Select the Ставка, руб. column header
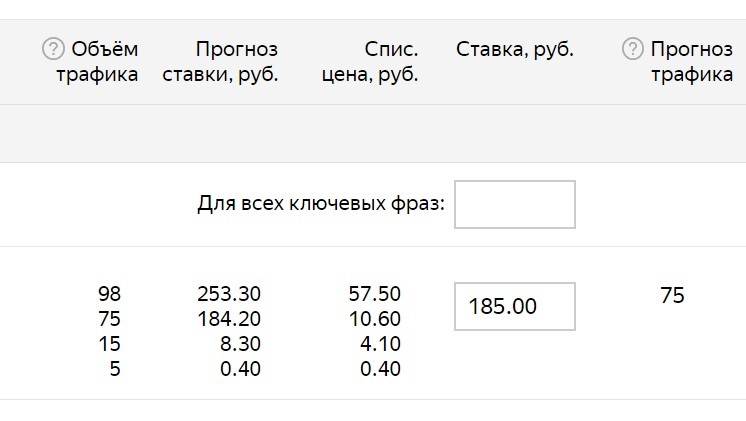The image size is (746, 421). tap(515, 49)
